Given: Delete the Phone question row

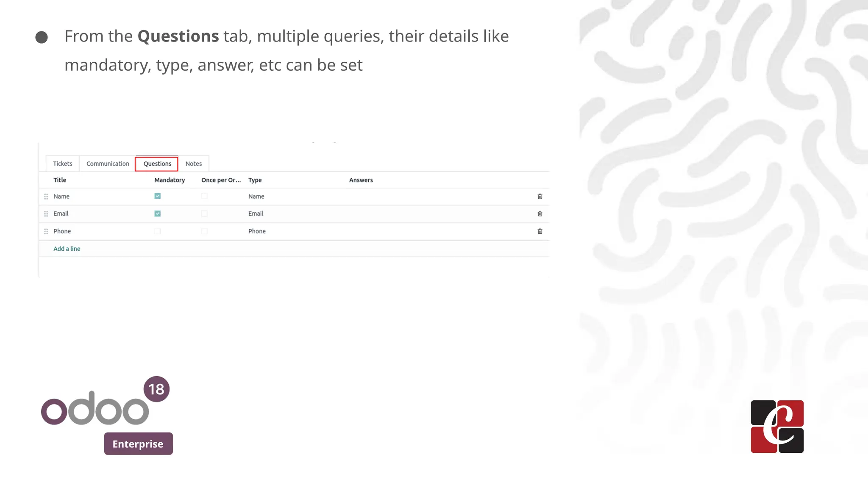Looking at the screenshot, I should click(x=540, y=231).
